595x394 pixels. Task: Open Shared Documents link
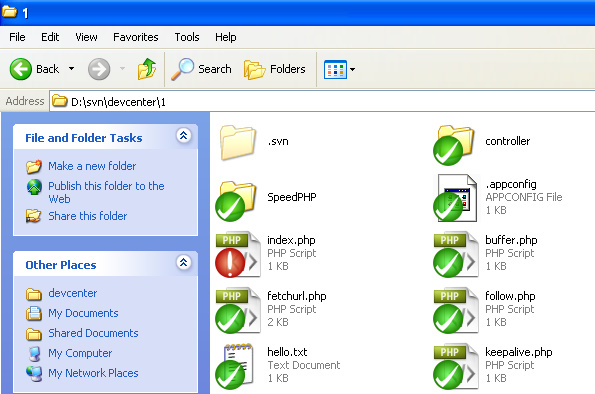pyautogui.click(x=93, y=333)
